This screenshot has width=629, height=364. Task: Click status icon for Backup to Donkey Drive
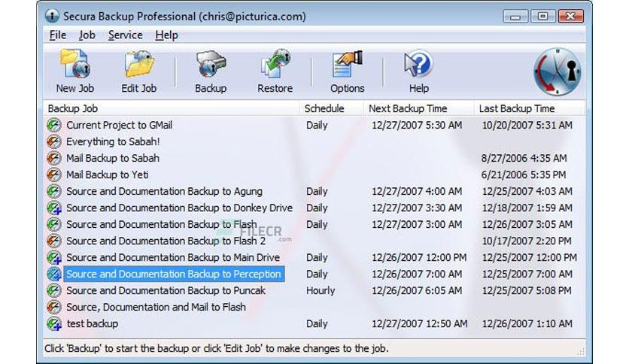[x=53, y=208]
